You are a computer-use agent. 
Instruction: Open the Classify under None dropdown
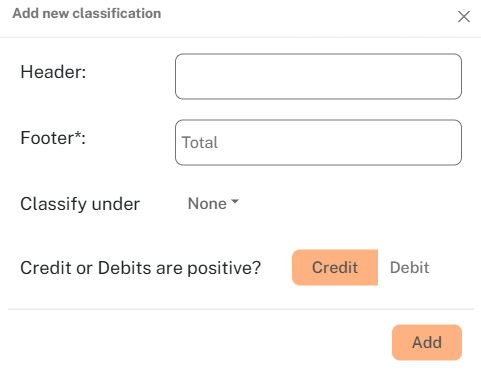pos(213,203)
